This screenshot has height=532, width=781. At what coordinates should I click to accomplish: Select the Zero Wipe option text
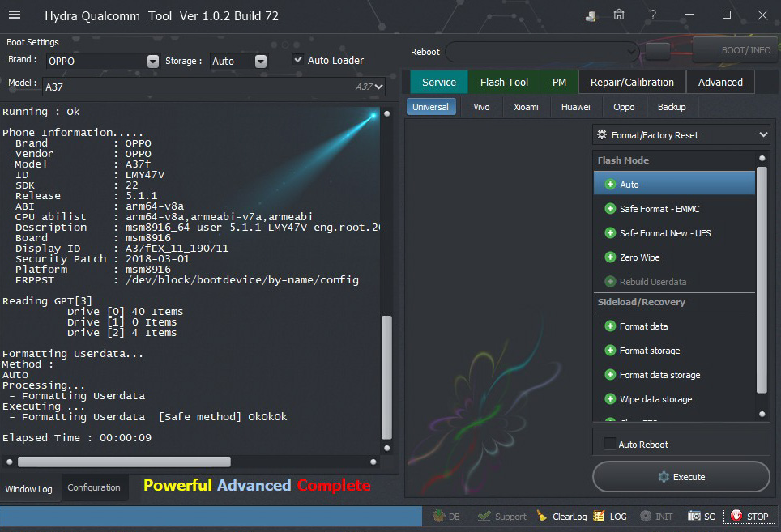[x=639, y=257]
